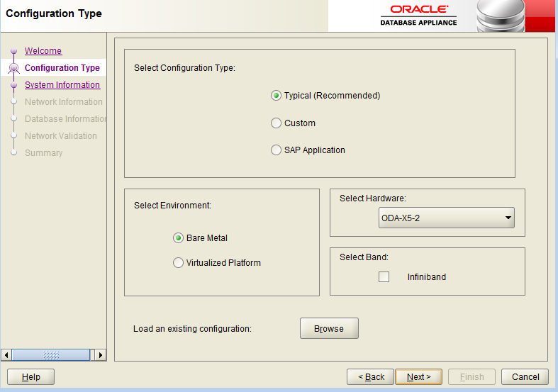Proceed with the Next button
The width and height of the screenshot is (558, 392).
pyautogui.click(x=418, y=376)
